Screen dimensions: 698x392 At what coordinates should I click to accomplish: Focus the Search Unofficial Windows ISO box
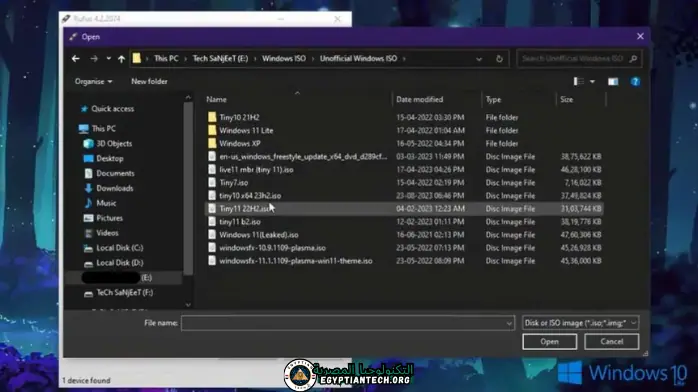[579, 59]
